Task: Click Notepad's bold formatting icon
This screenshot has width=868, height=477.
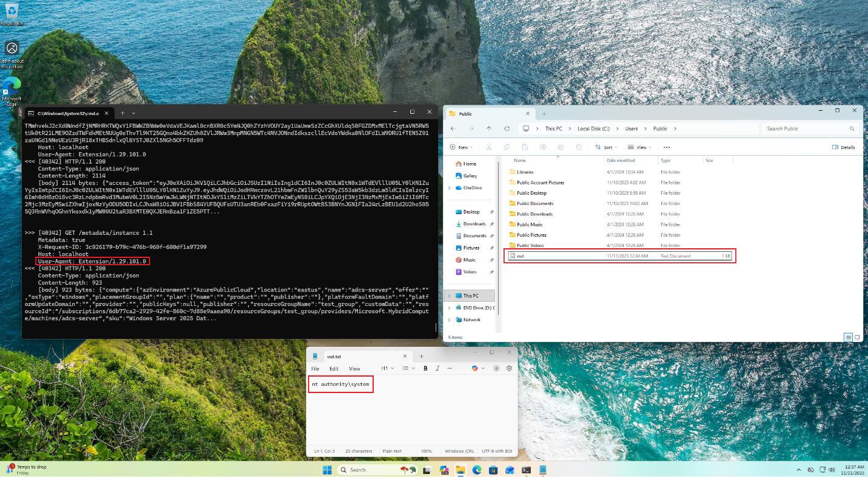Action: pyautogui.click(x=425, y=369)
